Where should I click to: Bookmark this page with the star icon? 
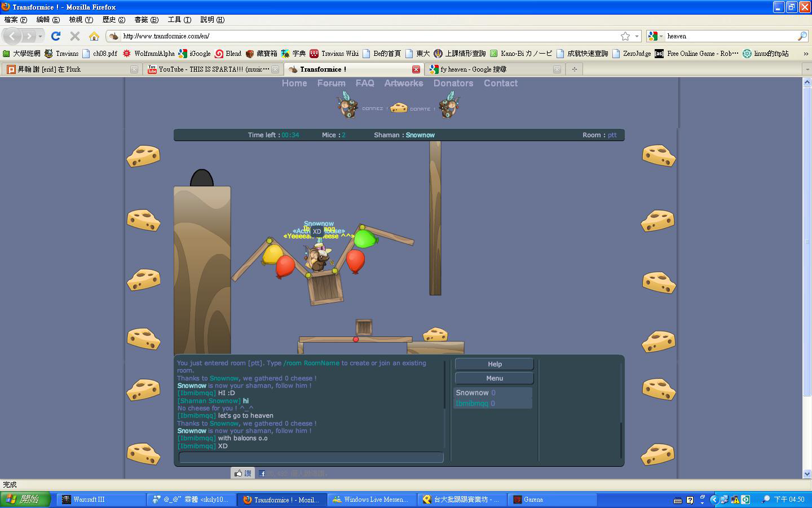pyautogui.click(x=625, y=36)
